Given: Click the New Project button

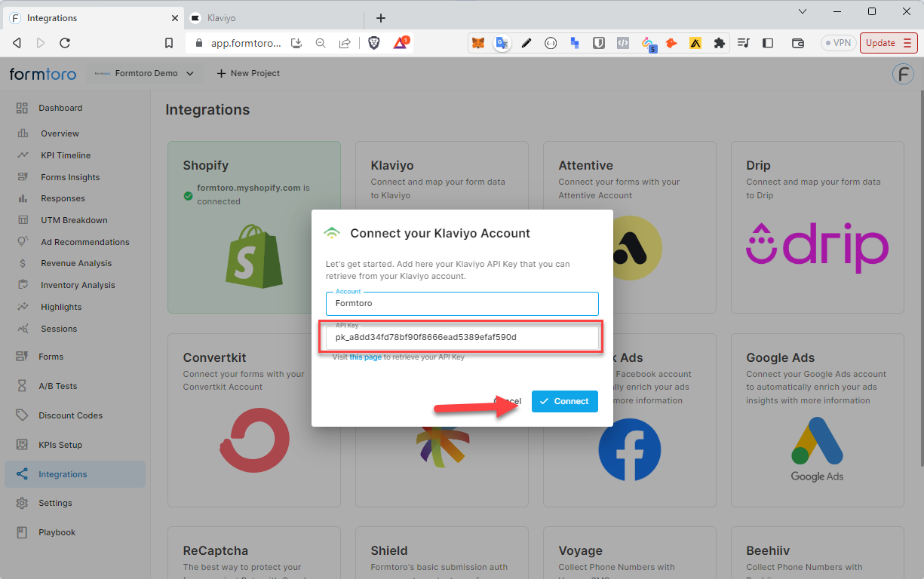Looking at the screenshot, I should tap(248, 73).
